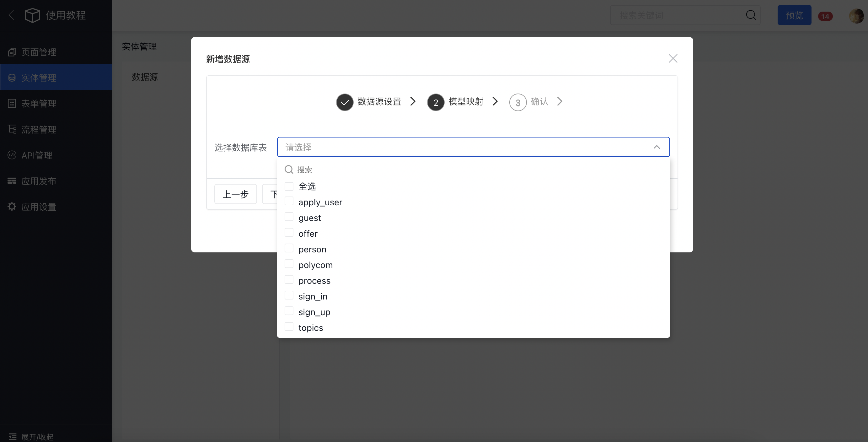Image resolution: width=868 pixels, height=442 pixels.
Task: Click the cube logo icon
Action: pos(32,15)
